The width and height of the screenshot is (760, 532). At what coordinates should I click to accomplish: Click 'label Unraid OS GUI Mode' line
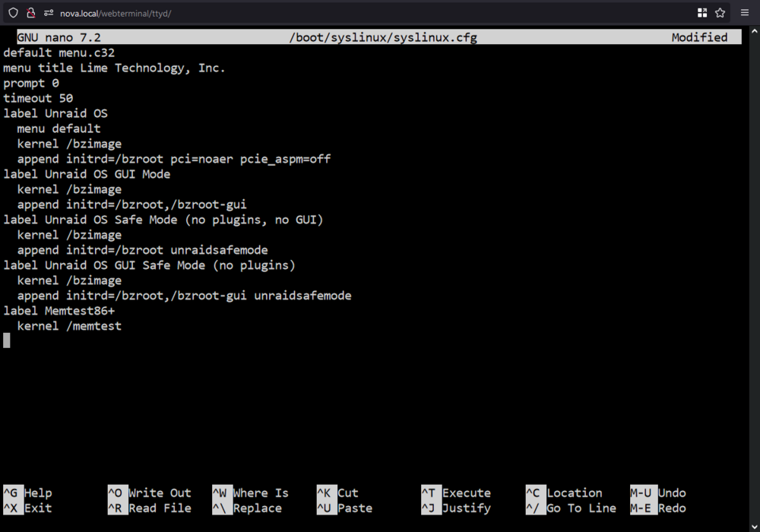87,175
